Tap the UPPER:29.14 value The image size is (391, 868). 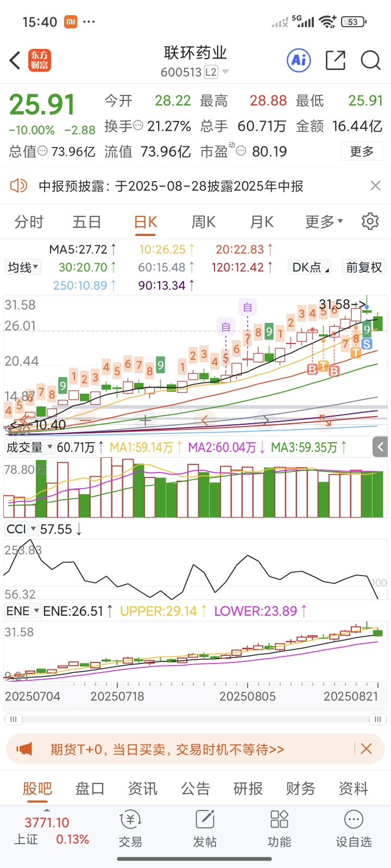coord(163,611)
